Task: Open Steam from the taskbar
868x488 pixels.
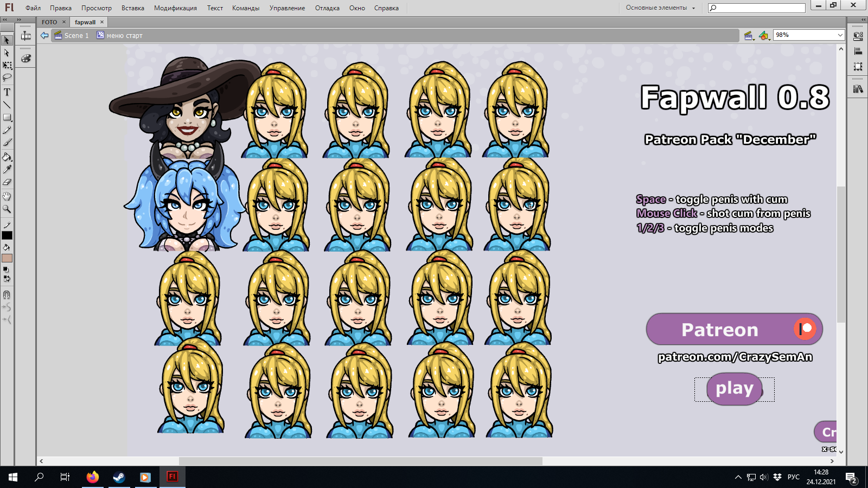Action: click(119, 477)
